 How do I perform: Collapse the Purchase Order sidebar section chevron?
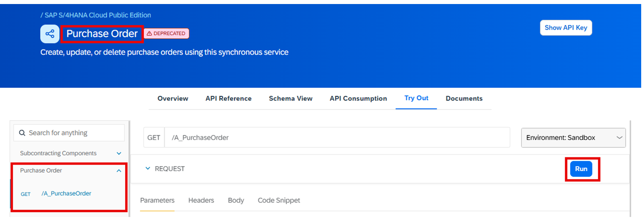tap(119, 171)
